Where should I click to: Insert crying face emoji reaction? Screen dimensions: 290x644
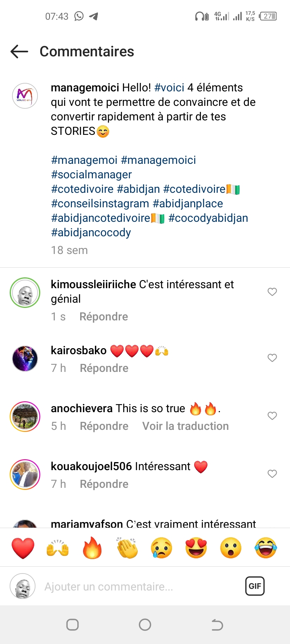pos(162,548)
